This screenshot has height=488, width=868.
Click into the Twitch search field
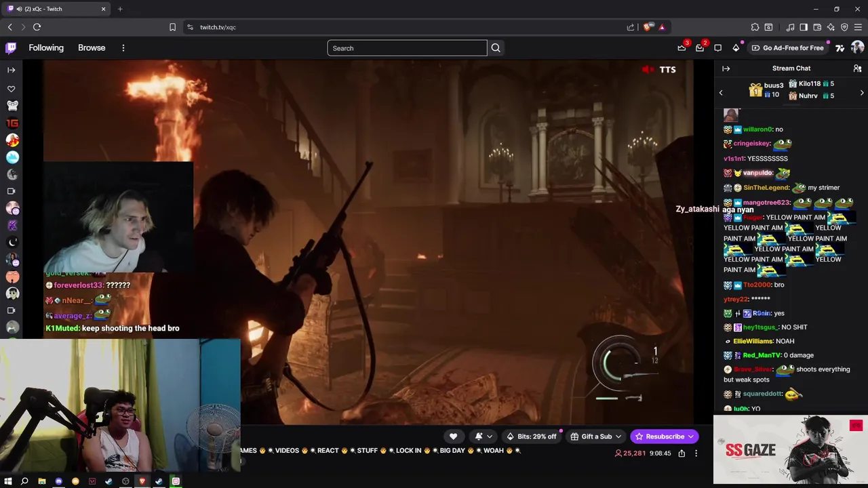(x=407, y=48)
